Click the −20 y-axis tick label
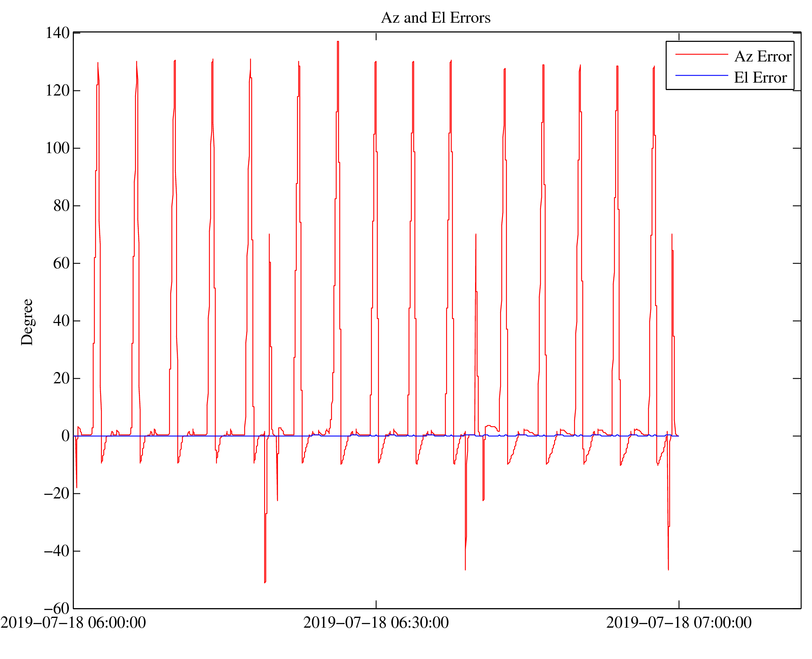This screenshot has width=812, height=659. pos(57,494)
